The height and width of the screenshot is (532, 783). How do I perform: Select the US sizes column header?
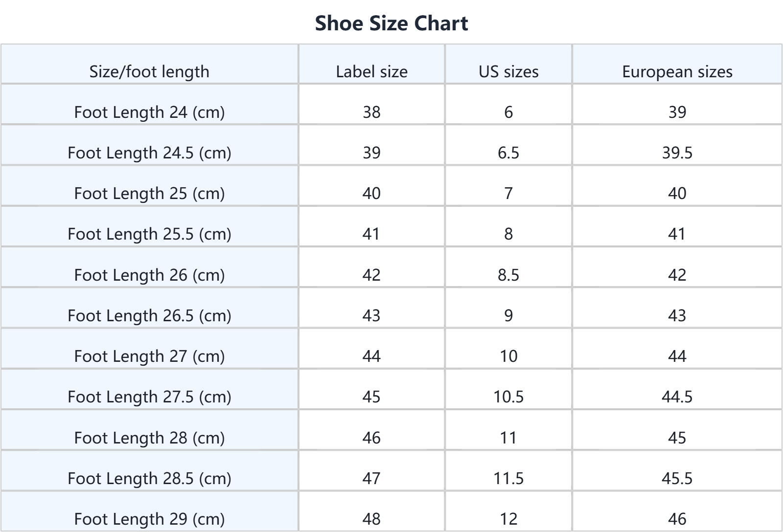tap(508, 72)
